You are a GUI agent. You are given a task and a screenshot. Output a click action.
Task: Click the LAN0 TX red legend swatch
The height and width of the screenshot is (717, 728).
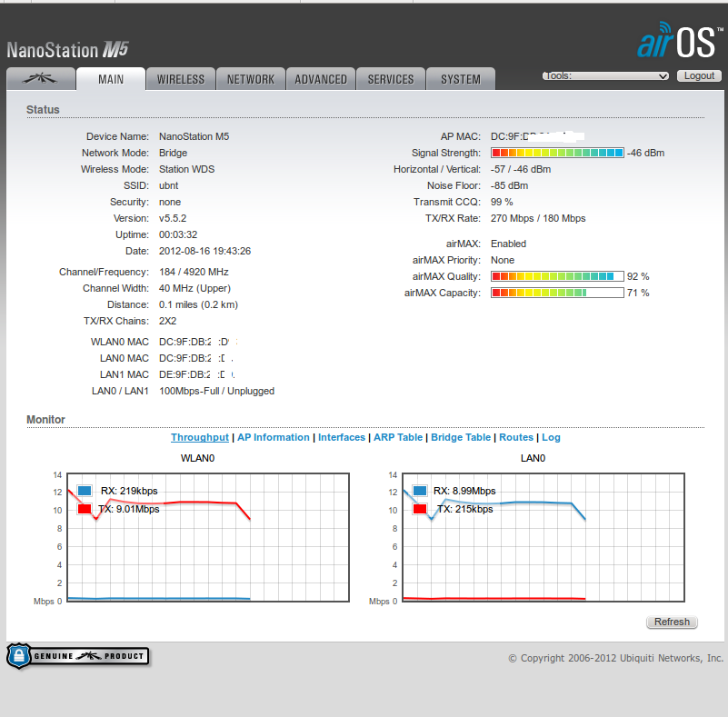[420, 509]
